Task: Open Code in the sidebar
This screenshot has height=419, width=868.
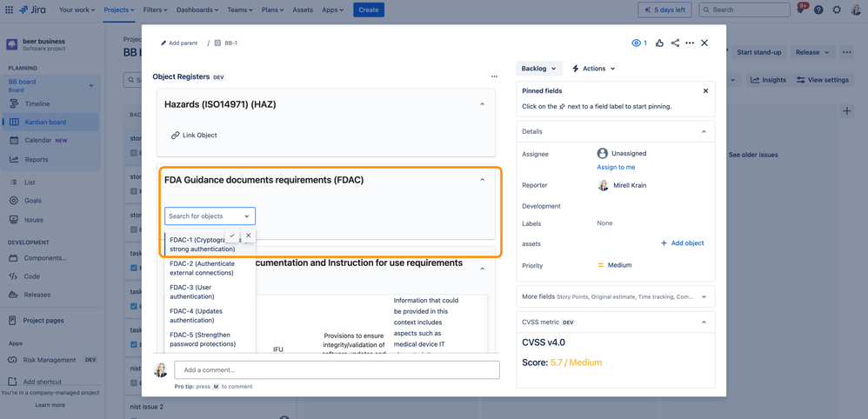Action: pyautogui.click(x=32, y=276)
